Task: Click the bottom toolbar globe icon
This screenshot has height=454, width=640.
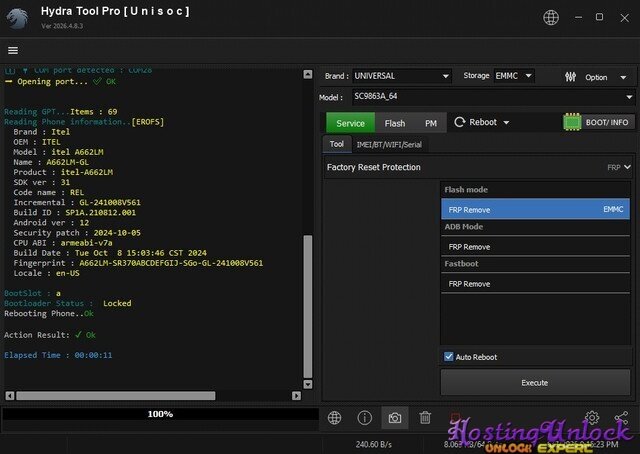Action: [334, 418]
